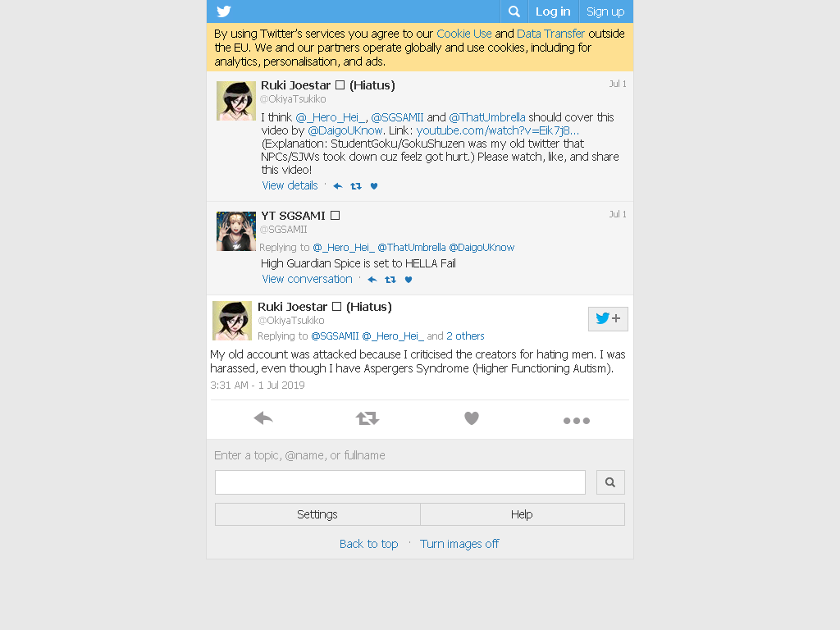Open the Cookie Use link

click(464, 34)
